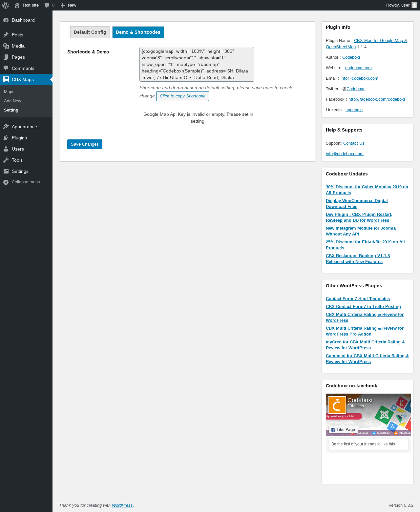
Task: Open the Codeboxr page name in Facebook widget
Action: [360, 400]
